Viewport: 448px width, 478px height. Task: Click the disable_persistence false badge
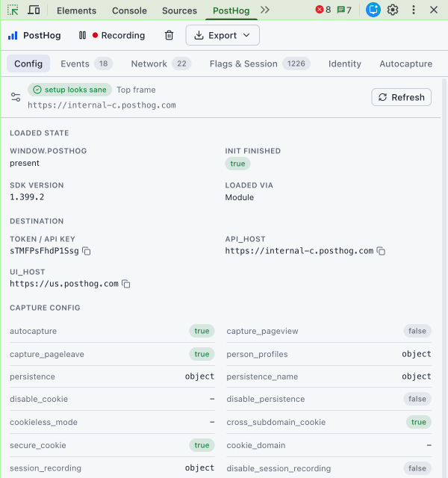[x=417, y=399]
